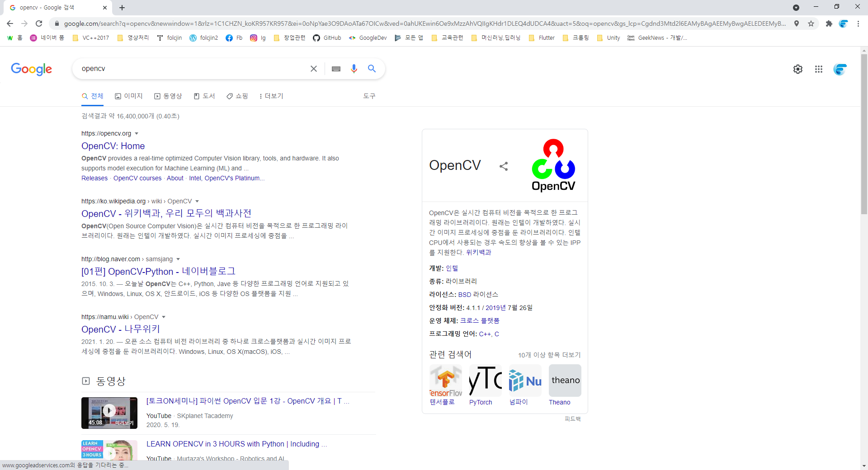Open the 더보기 more menu
The width and height of the screenshot is (868, 470).
point(271,96)
